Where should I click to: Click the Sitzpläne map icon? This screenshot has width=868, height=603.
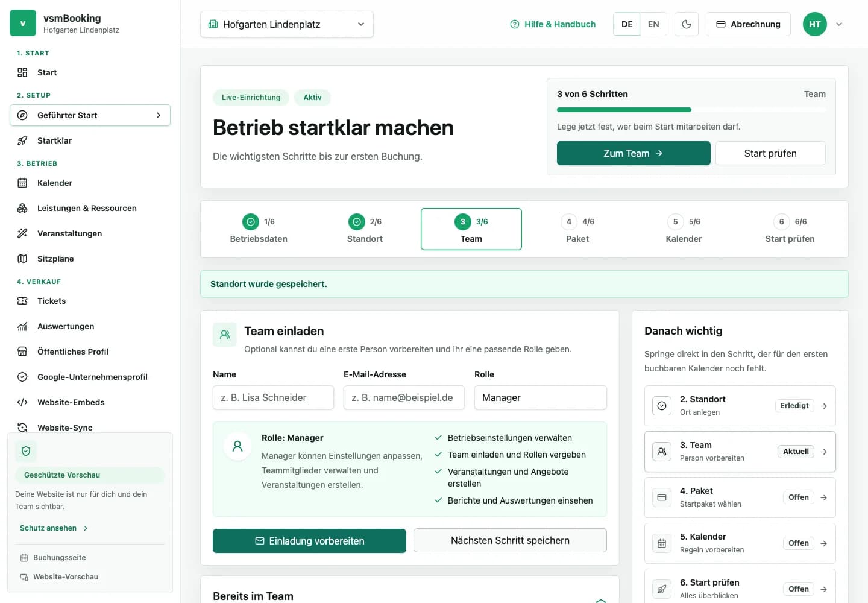(22, 259)
